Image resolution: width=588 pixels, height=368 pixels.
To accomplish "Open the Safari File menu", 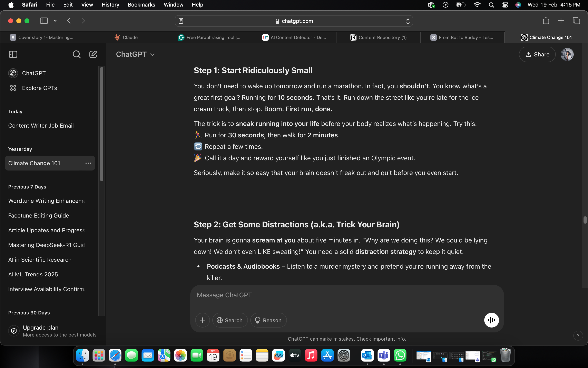I will point(50,5).
